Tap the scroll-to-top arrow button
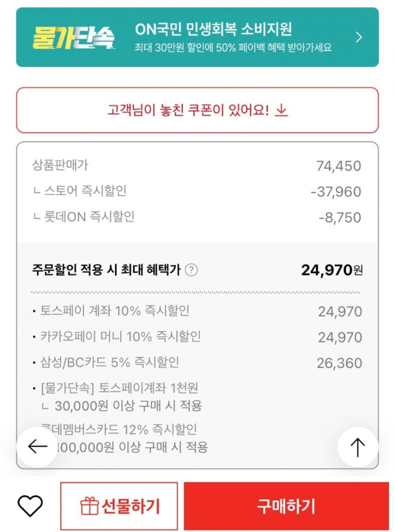 (358, 447)
